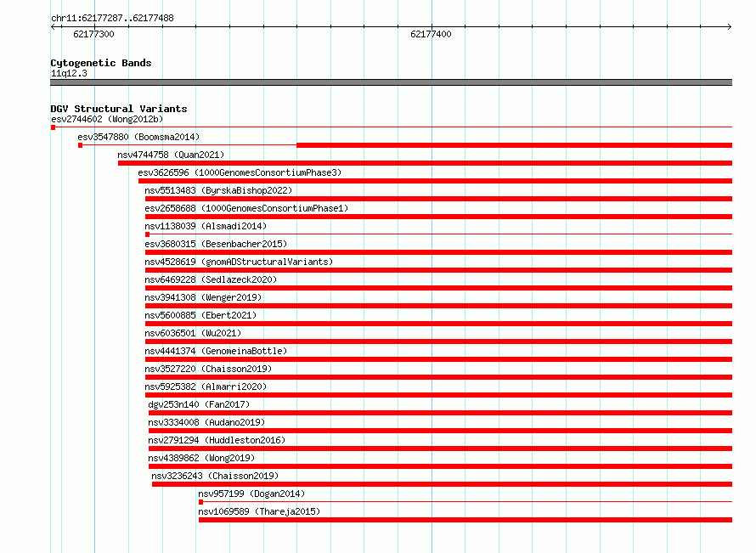Click red bar under dgv253n140 (Fan2017)
This screenshot has width=756, height=553.
coord(440,413)
